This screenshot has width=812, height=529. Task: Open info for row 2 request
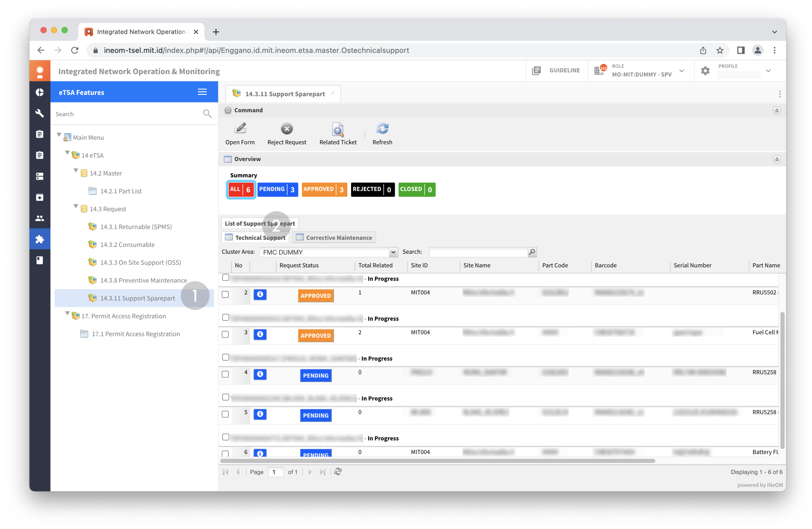tap(260, 295)
